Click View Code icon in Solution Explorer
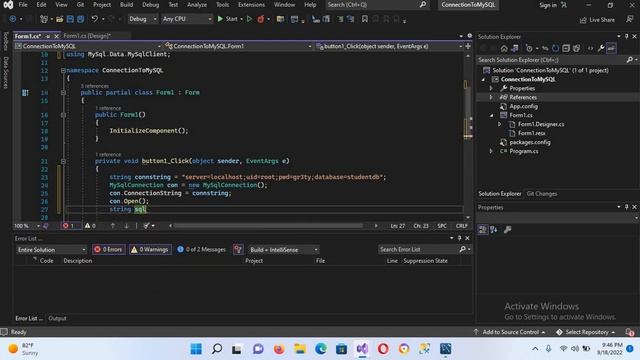Viewport: 640px width, 360px height. [590, 49]
